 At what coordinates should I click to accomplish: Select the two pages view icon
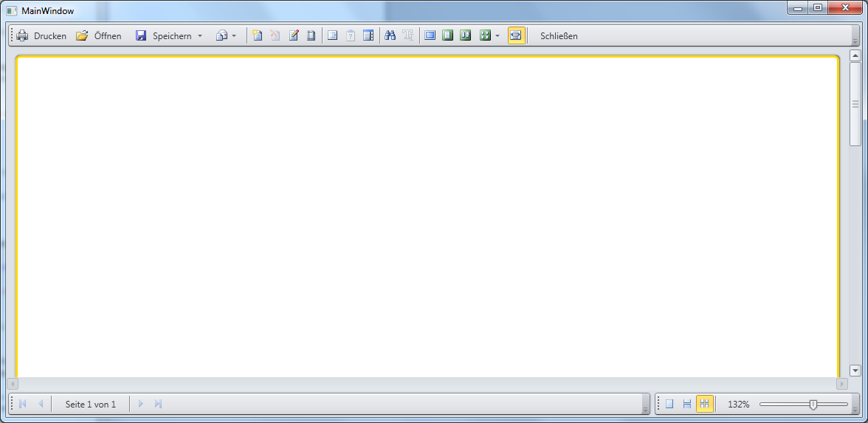pyautogui.click(x=466, y=36)
